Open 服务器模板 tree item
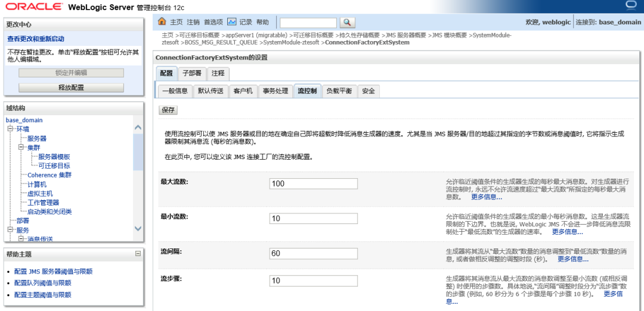Viewport: 644px width, 311px height. point(54,157)
